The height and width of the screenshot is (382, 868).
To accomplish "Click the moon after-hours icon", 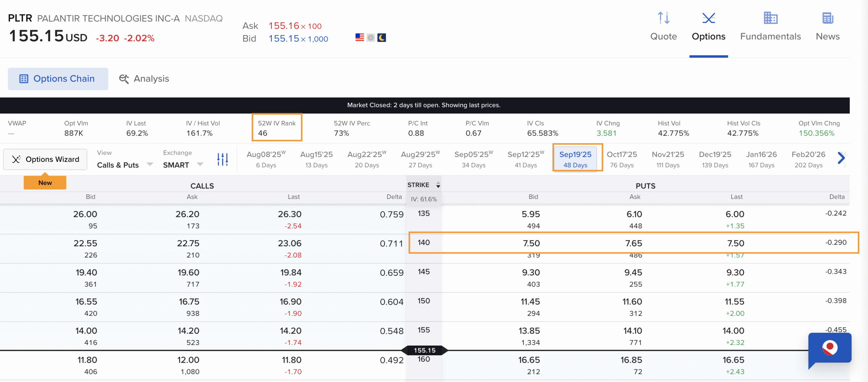I will point(382,38).
